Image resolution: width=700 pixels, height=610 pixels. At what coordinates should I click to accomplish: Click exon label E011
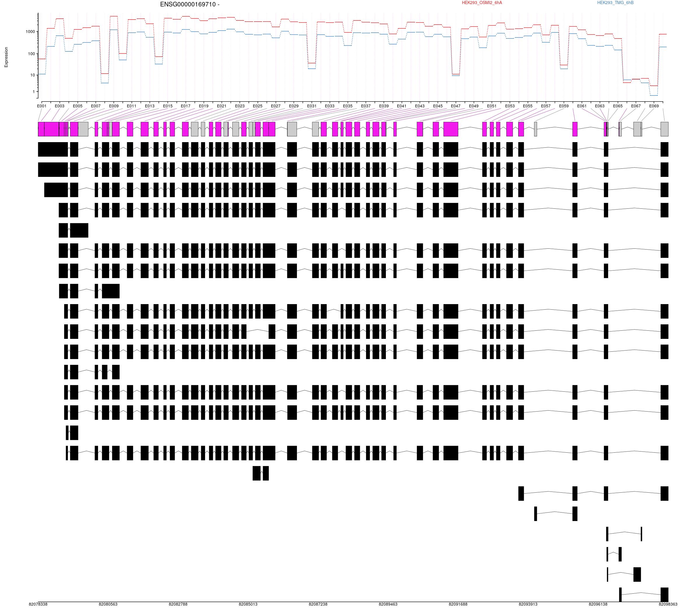(132, 106)
